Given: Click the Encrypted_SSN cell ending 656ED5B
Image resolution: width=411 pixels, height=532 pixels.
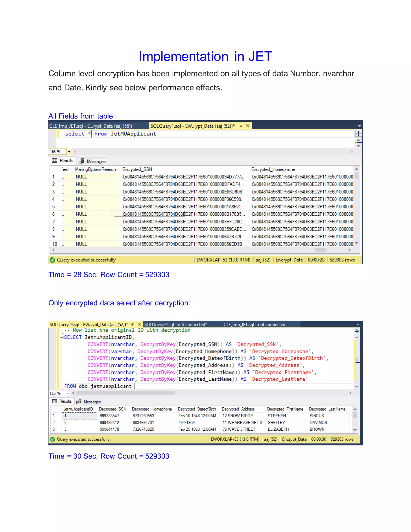Looking at the screenshot, I should [184, 244].
